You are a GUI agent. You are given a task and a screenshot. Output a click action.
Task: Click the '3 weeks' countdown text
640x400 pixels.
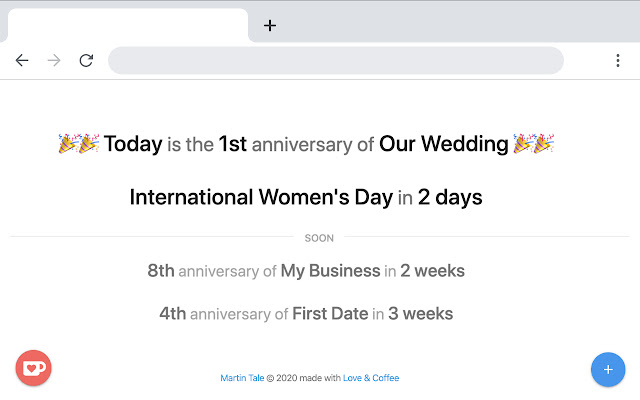(421, 314)
